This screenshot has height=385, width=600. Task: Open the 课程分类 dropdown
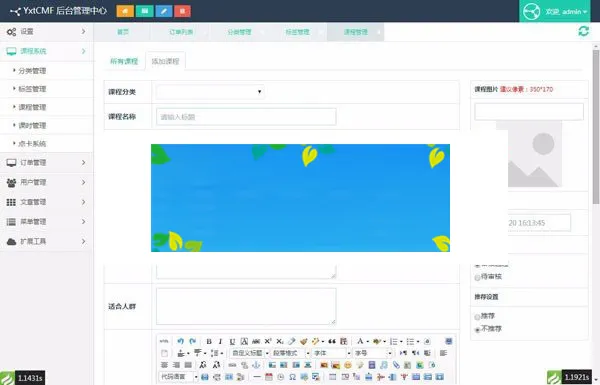(x=210, y=92)
